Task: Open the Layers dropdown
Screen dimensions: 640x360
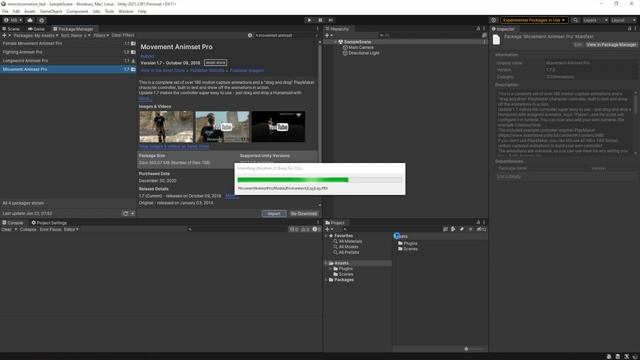Action: pyautogui.click(x=595, y=20)
